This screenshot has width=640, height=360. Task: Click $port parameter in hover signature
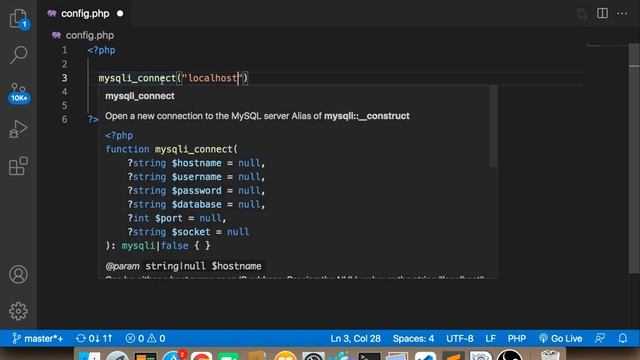point(169,218)
